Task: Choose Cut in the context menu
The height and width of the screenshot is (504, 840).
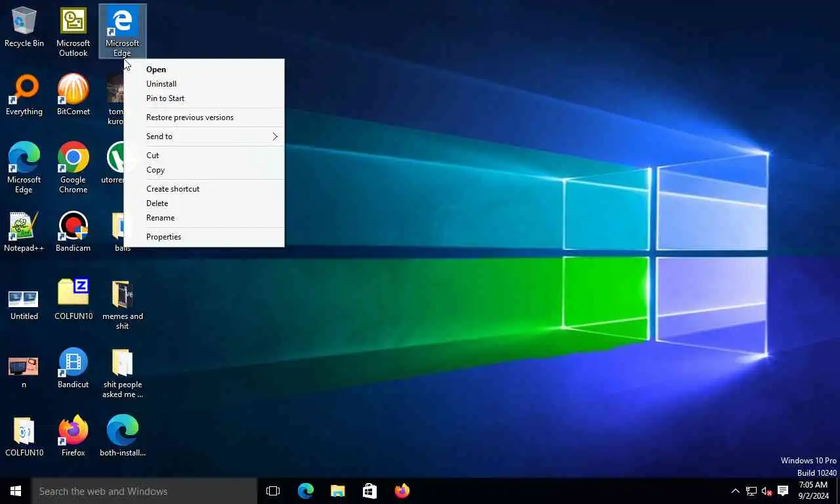Action: [x=204, y=156]
